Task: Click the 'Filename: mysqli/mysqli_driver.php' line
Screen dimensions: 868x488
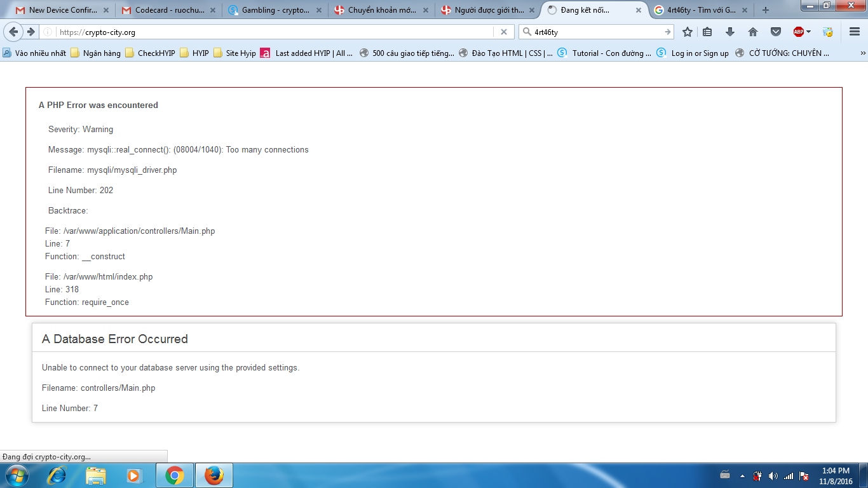Action: pyautogui.click(x=112, y=170)
